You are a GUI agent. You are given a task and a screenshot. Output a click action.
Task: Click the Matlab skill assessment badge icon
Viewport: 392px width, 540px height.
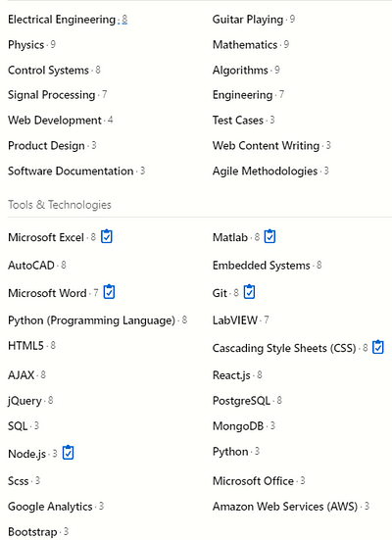pos(269,236)
